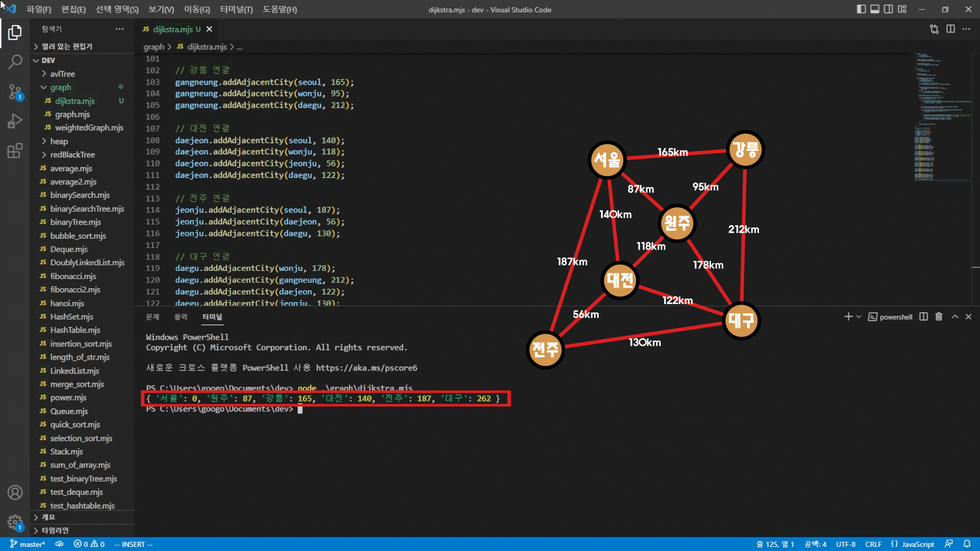Expand the avlTree folder
This screenshot has height=551, width=980.
pos(62,74)
